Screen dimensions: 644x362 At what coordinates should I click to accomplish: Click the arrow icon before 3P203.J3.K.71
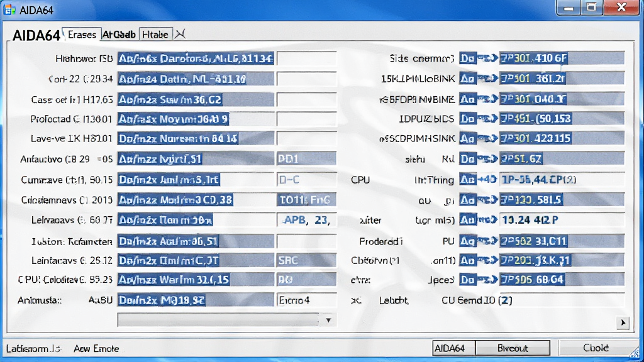(x=487, y=260)
